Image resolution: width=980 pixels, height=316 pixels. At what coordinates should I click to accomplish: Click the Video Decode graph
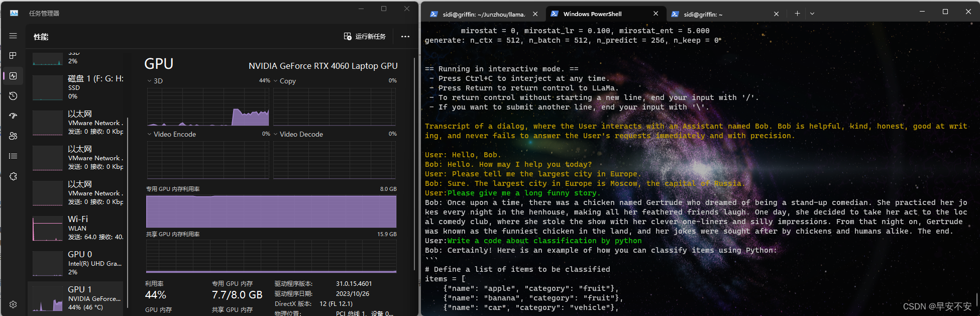tap(335, 160)
